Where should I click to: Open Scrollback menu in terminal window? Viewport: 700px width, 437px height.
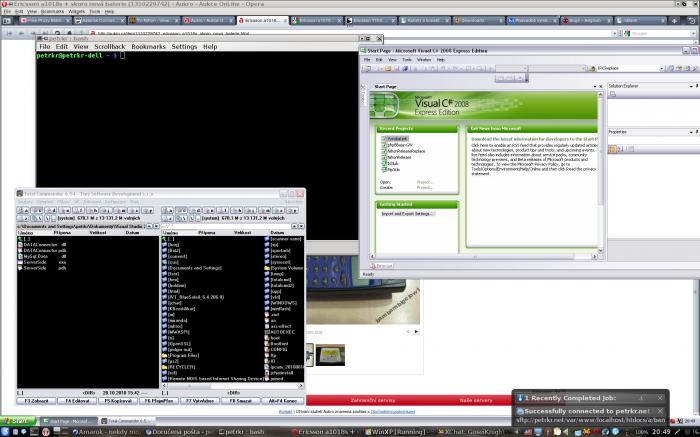click(x=109, y=46)
